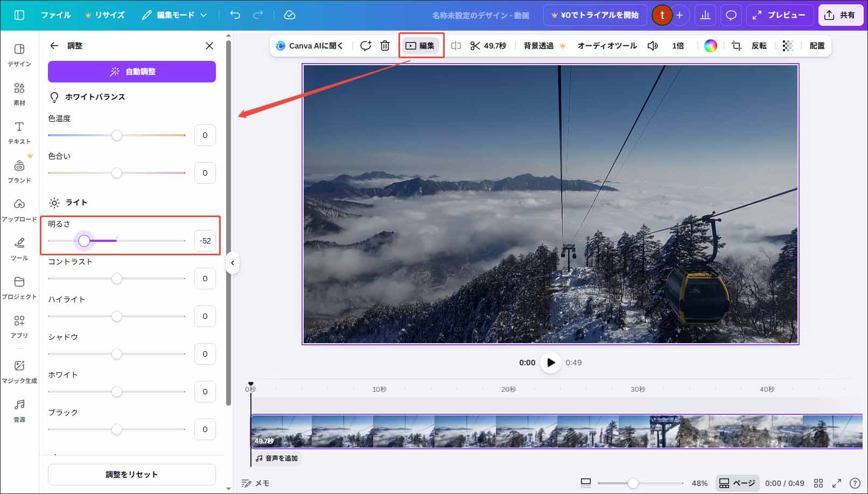Open color controls via the color wheel icon
The image size is (868, 494).
tap(710, 46)
